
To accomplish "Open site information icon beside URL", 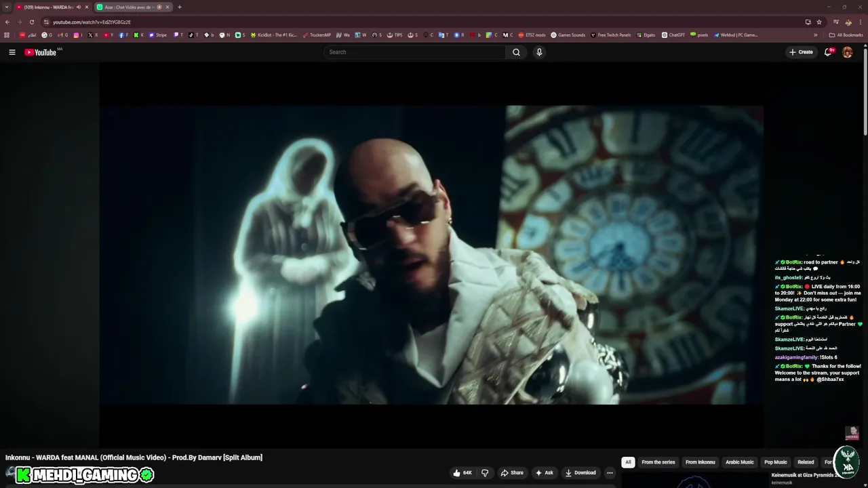I will (x=46, y=22).
